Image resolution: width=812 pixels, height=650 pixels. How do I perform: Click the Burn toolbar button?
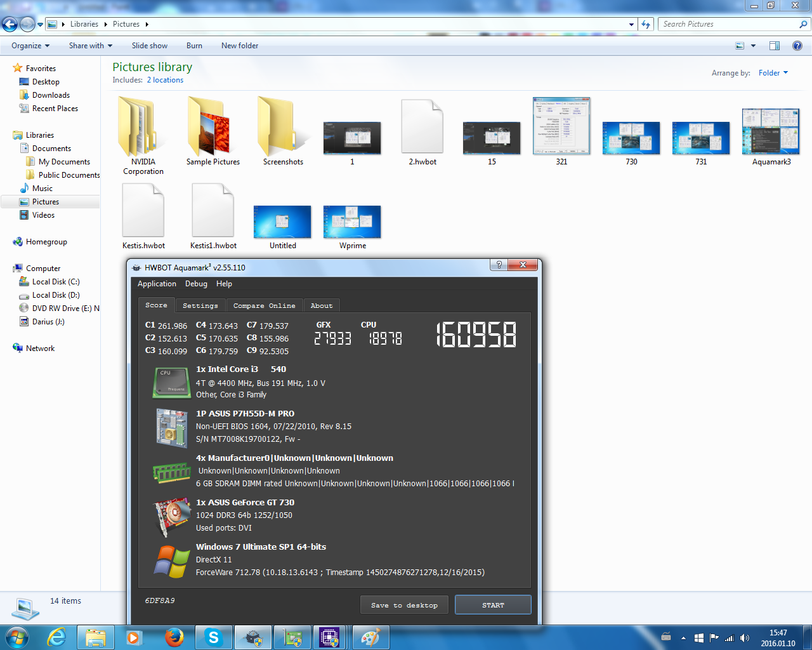194,46
